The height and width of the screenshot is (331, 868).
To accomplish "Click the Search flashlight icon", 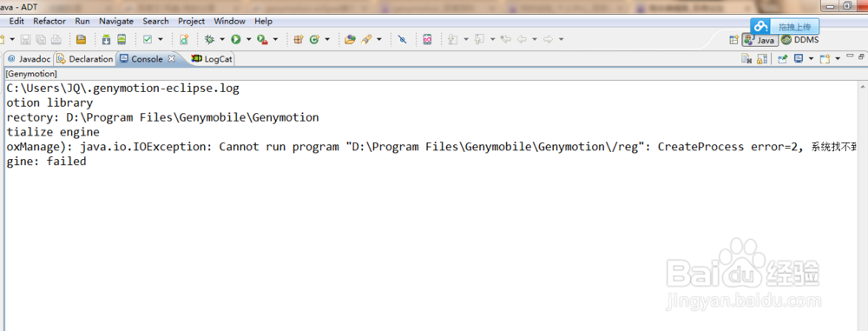I will [366, 39].
